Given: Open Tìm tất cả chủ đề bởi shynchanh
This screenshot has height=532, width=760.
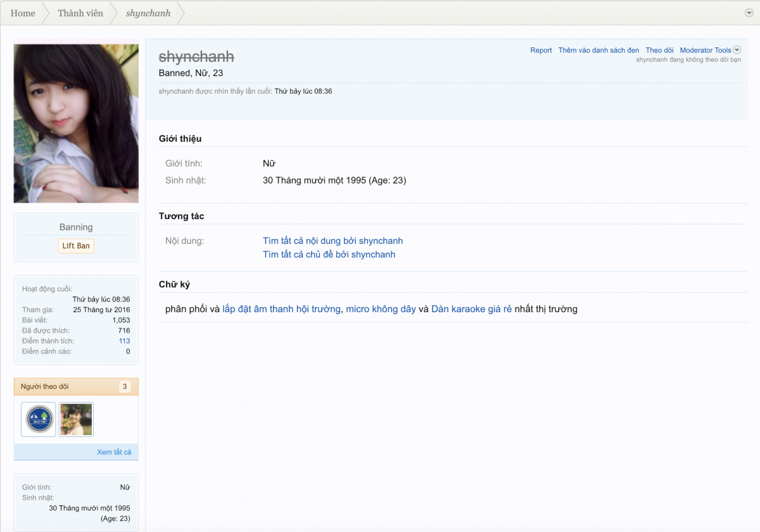Looking at the screenshot, I should click(329, 255).
